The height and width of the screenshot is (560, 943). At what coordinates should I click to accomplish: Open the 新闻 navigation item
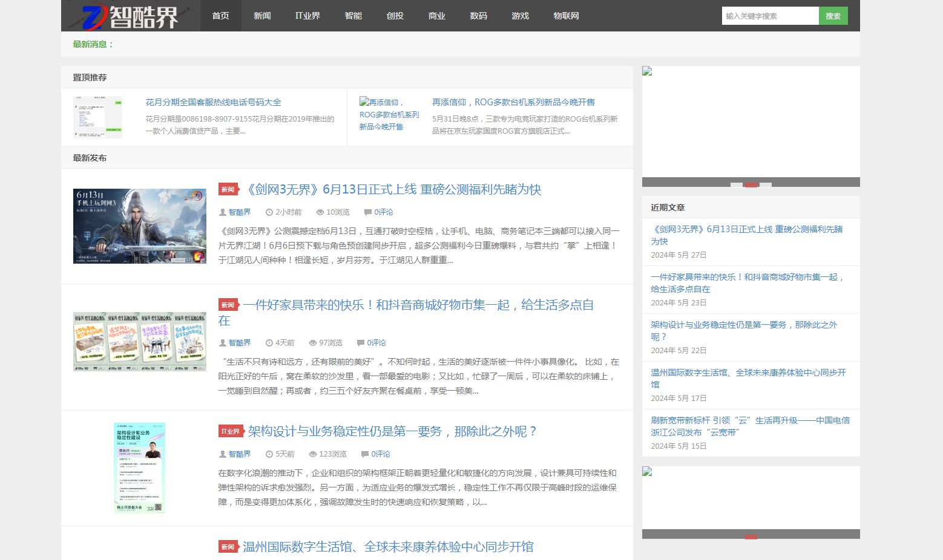coord(262,16)
